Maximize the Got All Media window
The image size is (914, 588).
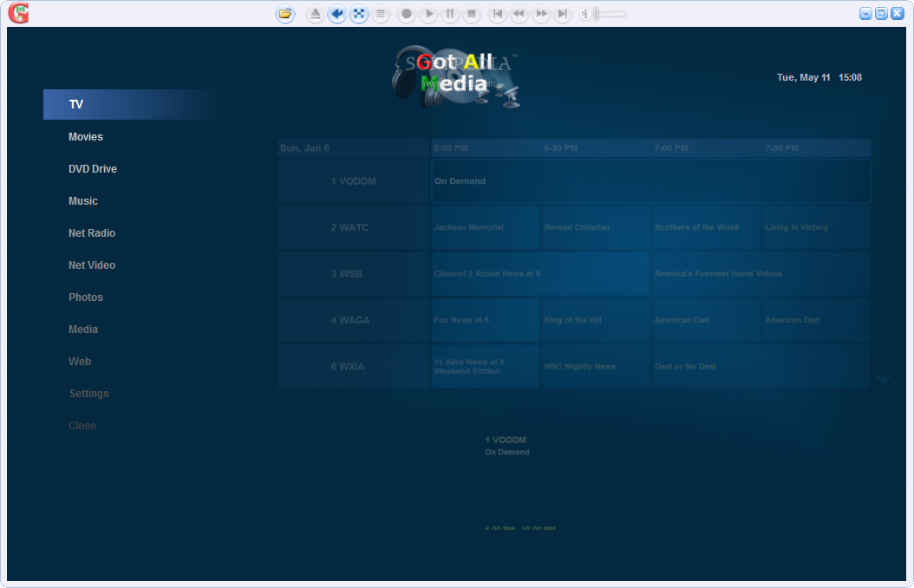tap(881, 13)
